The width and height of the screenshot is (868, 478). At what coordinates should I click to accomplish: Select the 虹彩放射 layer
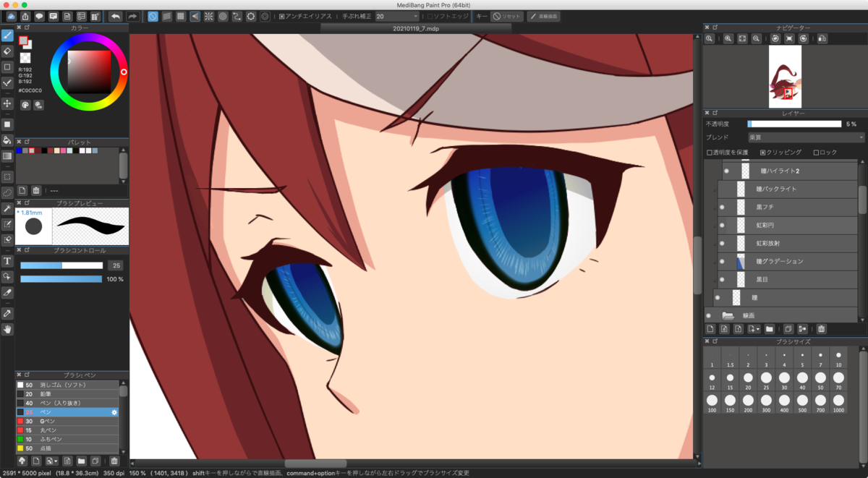click(x=787, y=243)
